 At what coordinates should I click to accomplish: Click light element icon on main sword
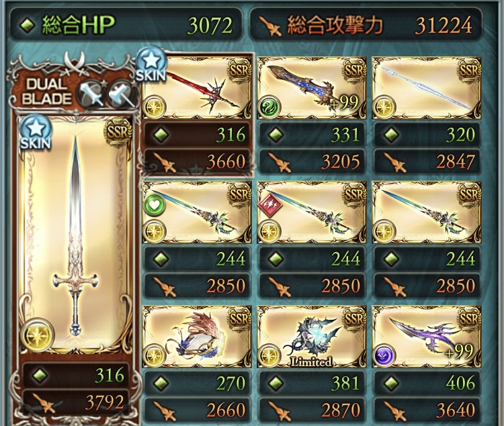click(x=37, y=335)
